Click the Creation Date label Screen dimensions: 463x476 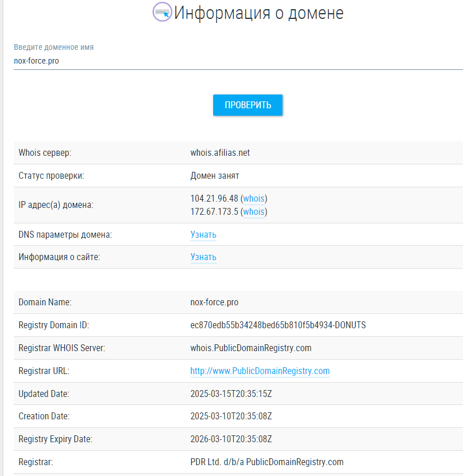pos(44,416)
